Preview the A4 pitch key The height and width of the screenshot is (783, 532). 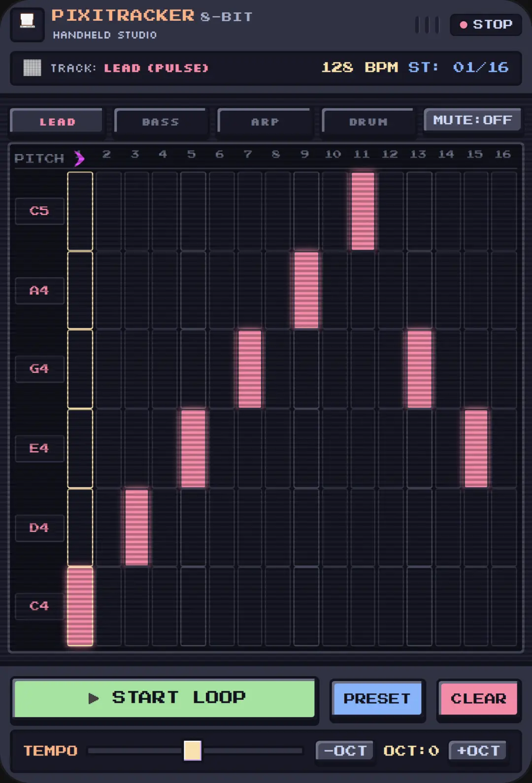coord(39,291)
